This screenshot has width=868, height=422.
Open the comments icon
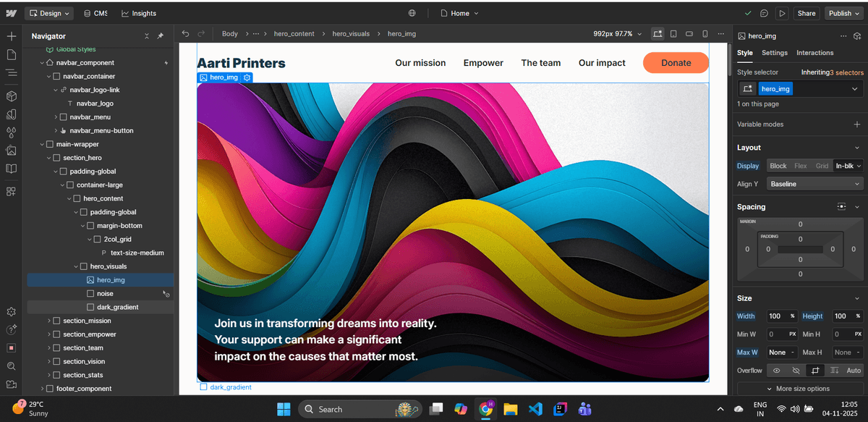point(764,13)
